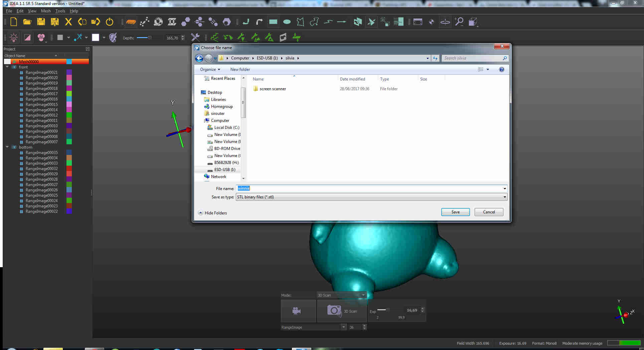Click the zoom magnifier icon

(x=459, y=22)
